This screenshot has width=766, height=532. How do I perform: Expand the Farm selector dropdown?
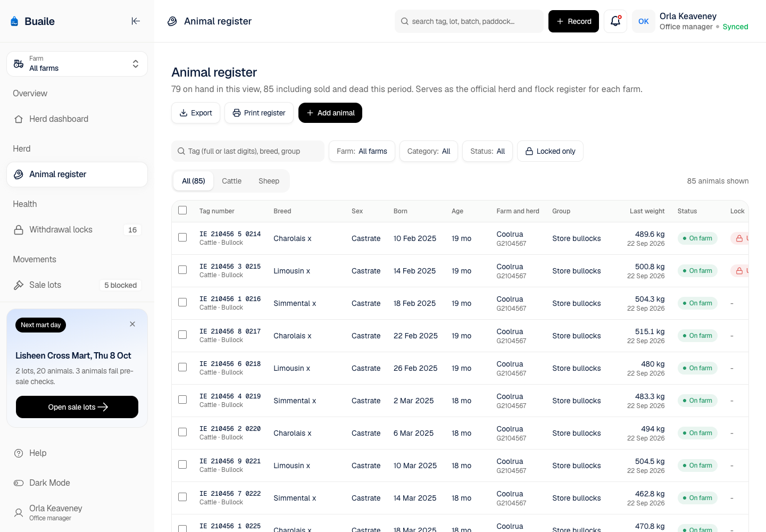77,64
